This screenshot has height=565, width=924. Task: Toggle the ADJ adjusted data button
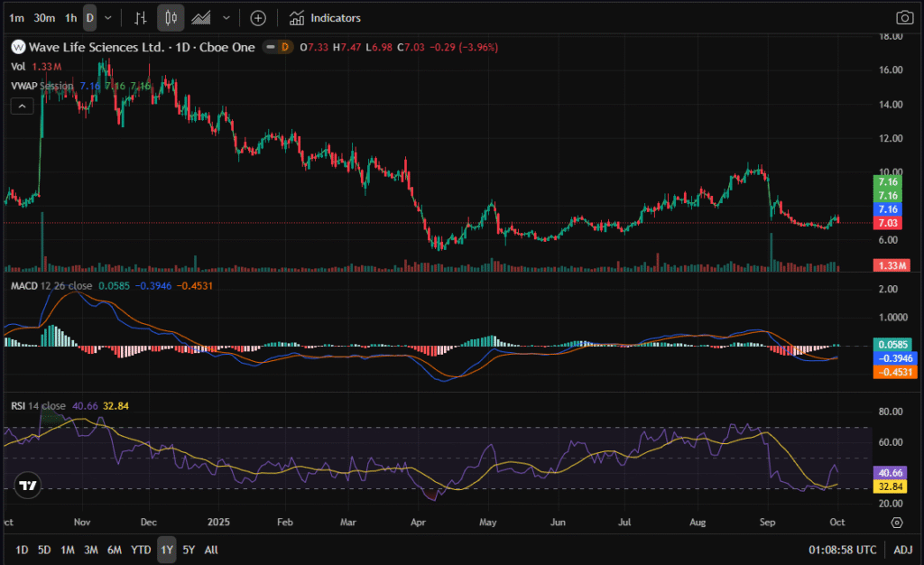click(x=902, y=550)
